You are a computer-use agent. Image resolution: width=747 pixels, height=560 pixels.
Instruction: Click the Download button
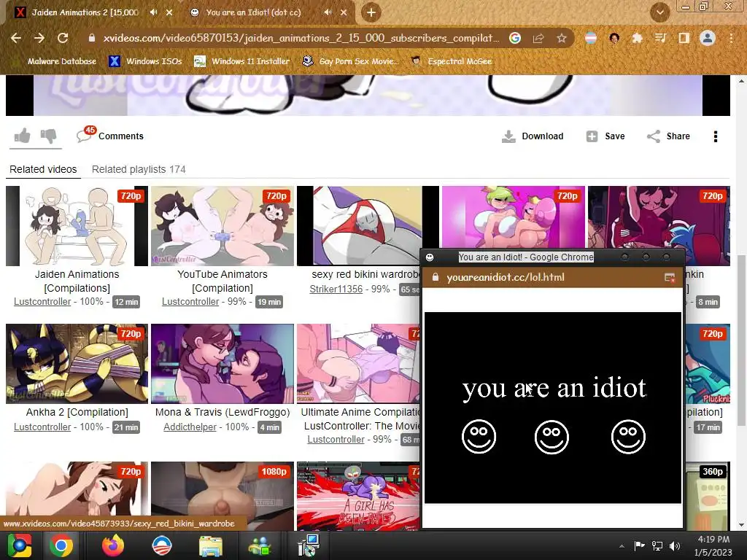(532, 136)
